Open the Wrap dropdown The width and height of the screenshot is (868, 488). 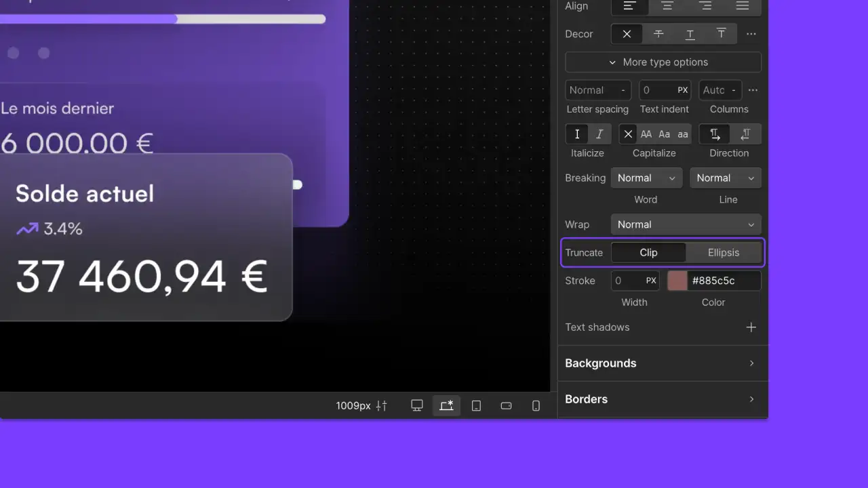point(686,224)
